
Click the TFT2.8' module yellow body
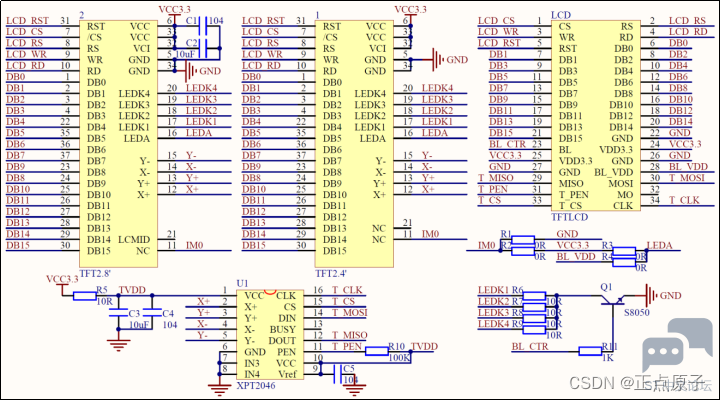[118, 143]
